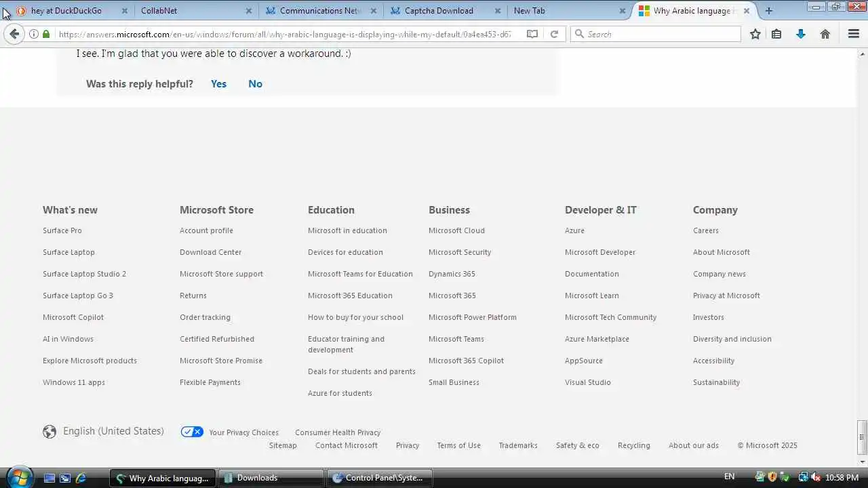Launch Internet Explorer from quick launch
Viewport: 868px width, 488px height.
coord(81,478)
